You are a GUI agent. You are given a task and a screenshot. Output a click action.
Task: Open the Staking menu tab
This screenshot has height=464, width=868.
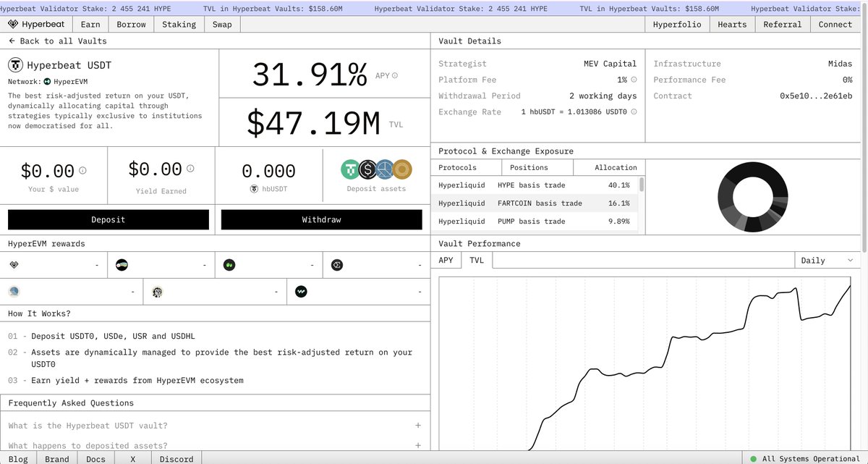[x=179, y=24]
